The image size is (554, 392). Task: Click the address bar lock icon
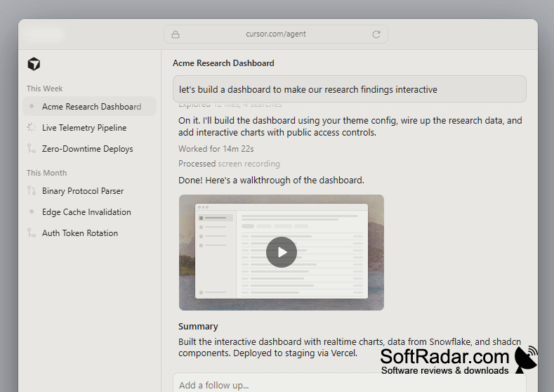click(x=176, y=34)
